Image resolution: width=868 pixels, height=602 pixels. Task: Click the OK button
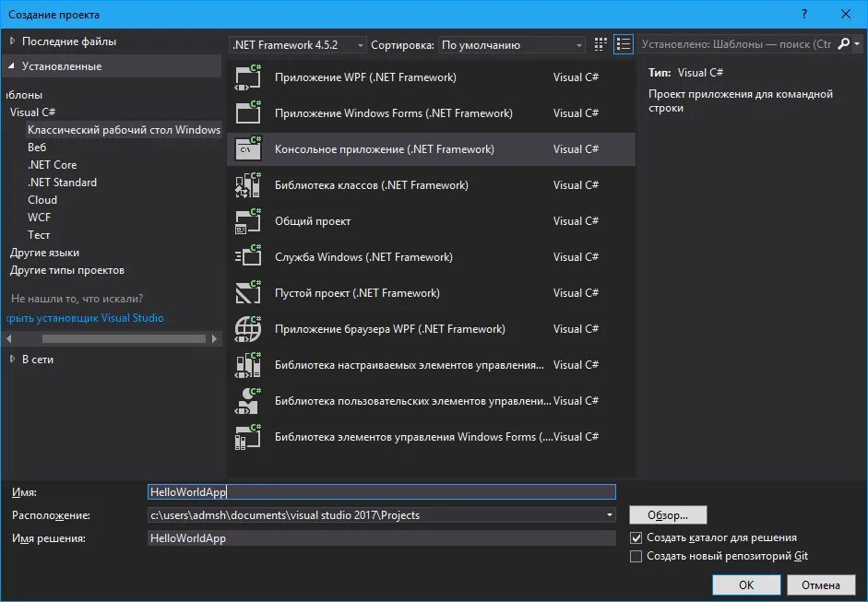click(746, 584)
